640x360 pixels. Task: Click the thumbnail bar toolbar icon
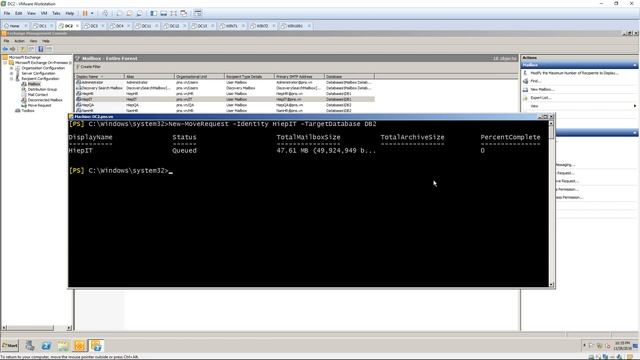[164, 13]
